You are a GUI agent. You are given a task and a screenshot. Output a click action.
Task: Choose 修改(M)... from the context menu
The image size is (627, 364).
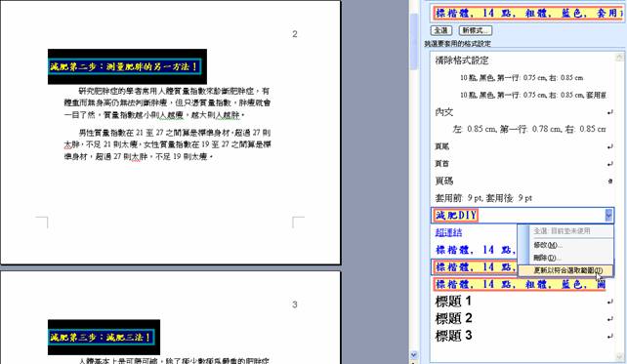click(x=548, y=245)
